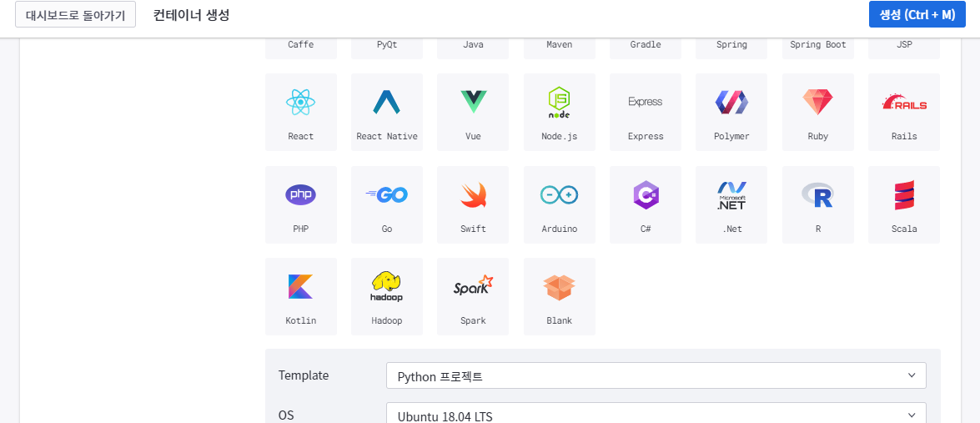Open the Template dropdown
The height and width of the screenshot is (423, 980).
(656, 375)
